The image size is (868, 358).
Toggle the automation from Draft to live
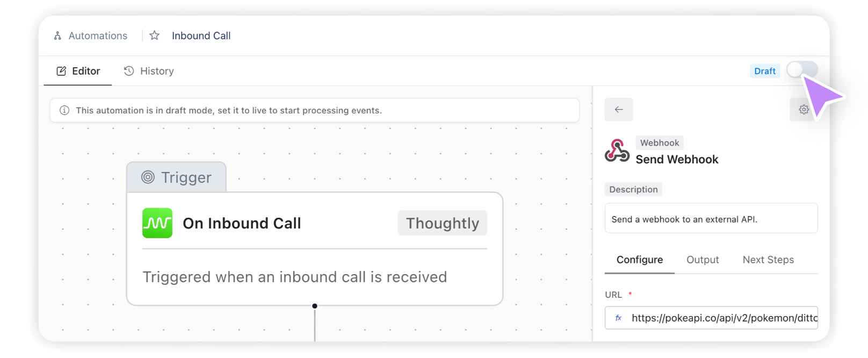[802, 70]
